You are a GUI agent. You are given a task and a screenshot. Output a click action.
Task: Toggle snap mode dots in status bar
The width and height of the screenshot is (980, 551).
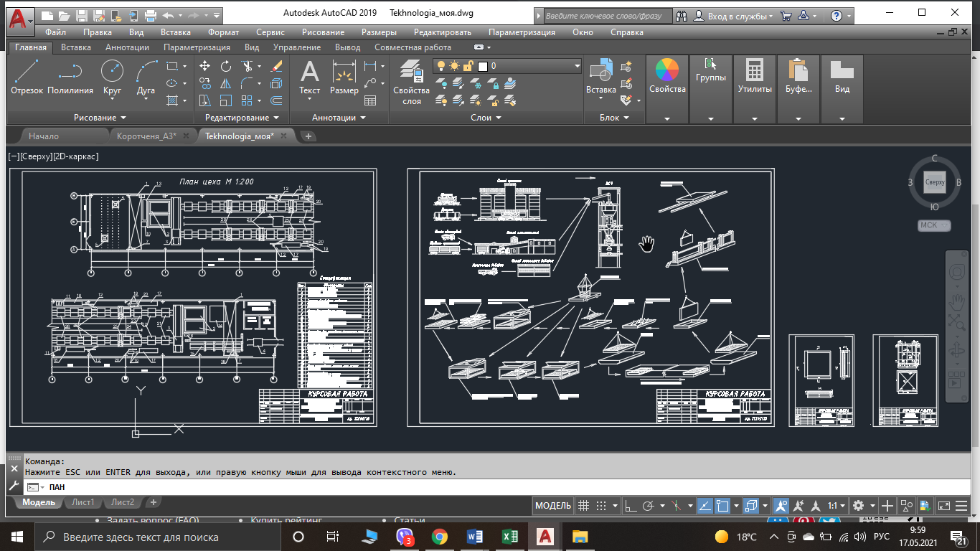click(x=601, y=506)
